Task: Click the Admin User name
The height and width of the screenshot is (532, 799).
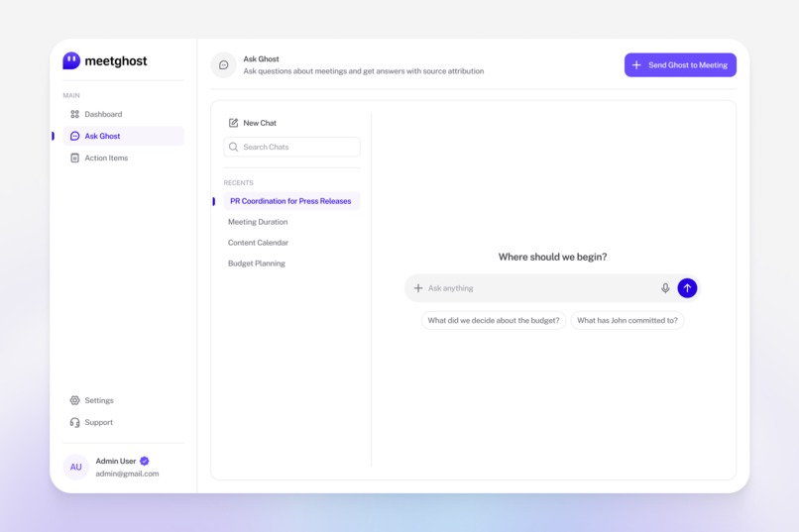Action: point(116,461)
